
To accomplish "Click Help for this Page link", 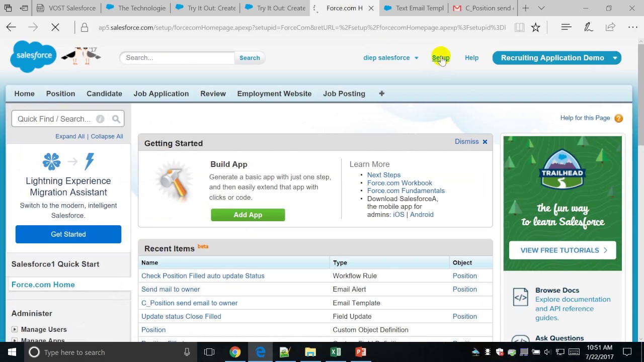I will pos(585,118).
